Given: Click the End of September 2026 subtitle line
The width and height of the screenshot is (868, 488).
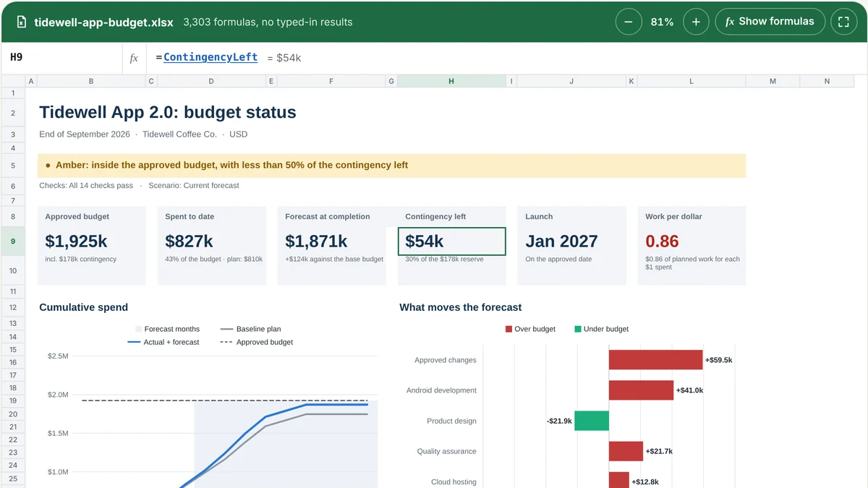Looking at the screenshot, I should click(x=143, y=134).
